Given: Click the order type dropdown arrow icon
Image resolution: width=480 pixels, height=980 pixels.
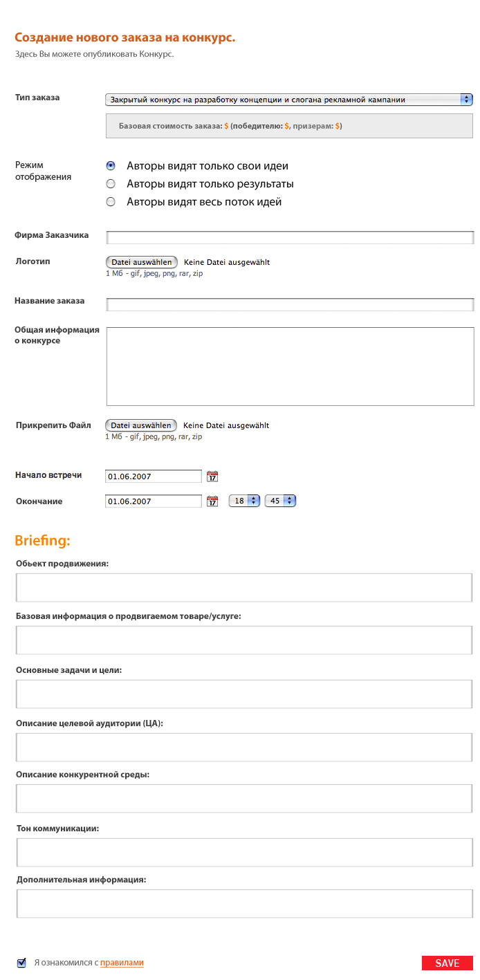Looking at the screenshot, I should (x=465, y=99).
